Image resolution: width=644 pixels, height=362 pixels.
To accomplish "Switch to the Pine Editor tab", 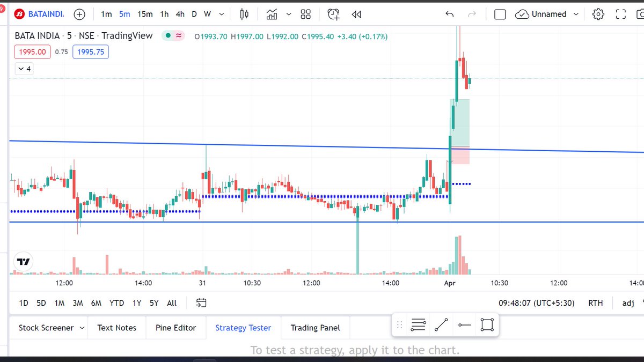I will click(x=175, y=327).
